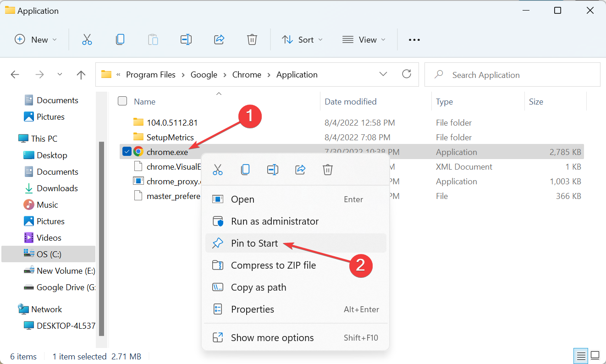The image size is (606, 364).
Task: Click the Share icon in the top toolbar
Action: (219, 40)
